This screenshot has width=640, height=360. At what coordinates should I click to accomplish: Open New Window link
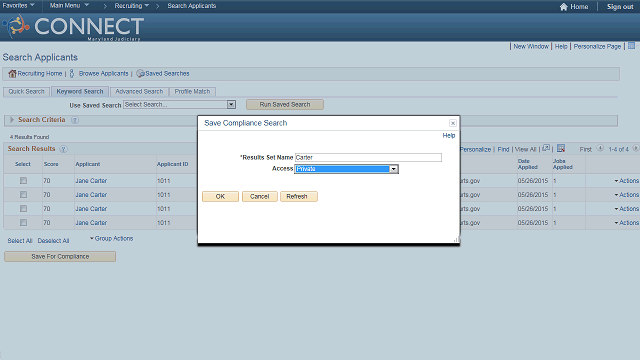pyautogui.click(x=531, y=47)
